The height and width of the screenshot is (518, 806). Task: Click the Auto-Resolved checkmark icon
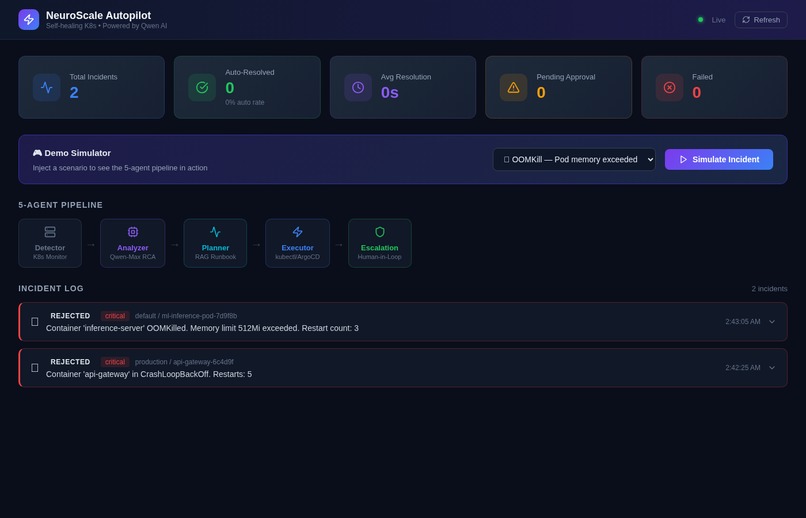(202, 87)
